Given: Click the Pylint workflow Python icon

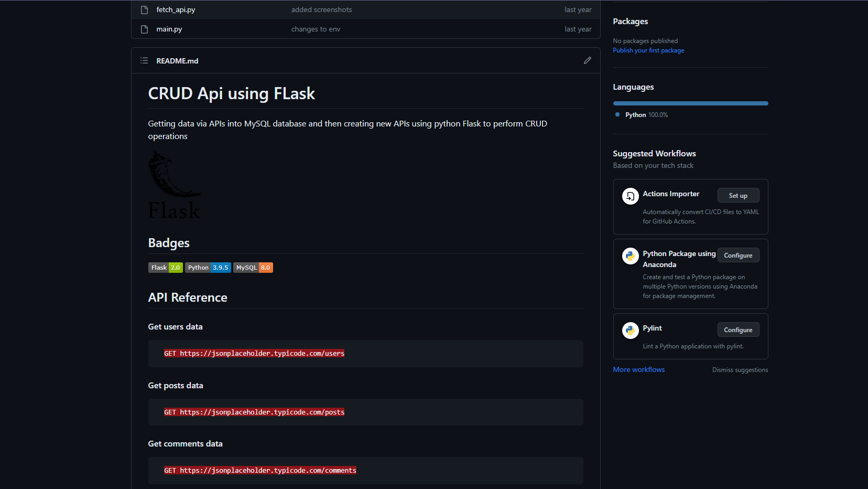Looking at the screenshot, I should pos(630,331).
